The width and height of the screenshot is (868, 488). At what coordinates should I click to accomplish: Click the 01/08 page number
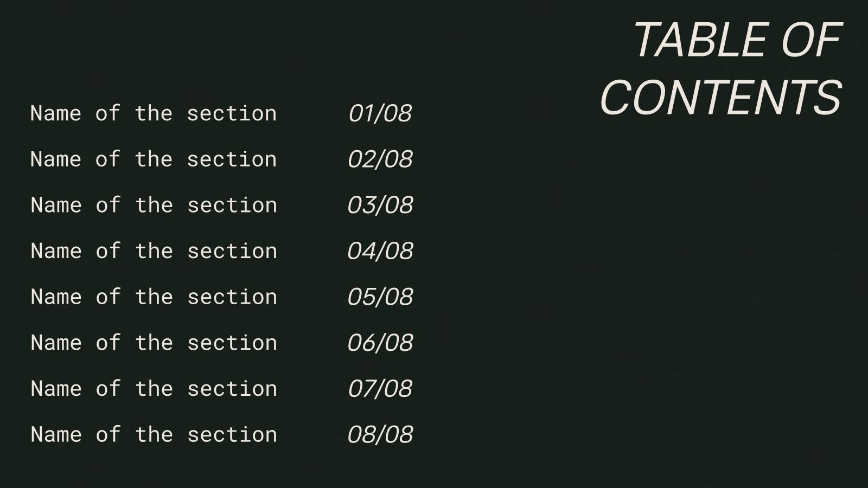coord(380,113)
